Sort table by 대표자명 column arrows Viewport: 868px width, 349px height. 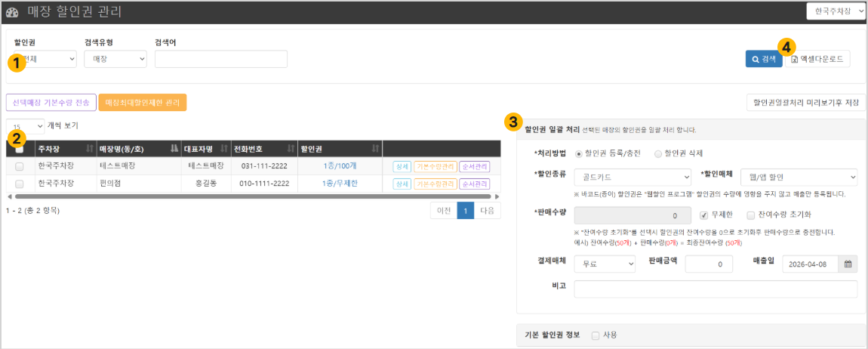click(224, 149)
